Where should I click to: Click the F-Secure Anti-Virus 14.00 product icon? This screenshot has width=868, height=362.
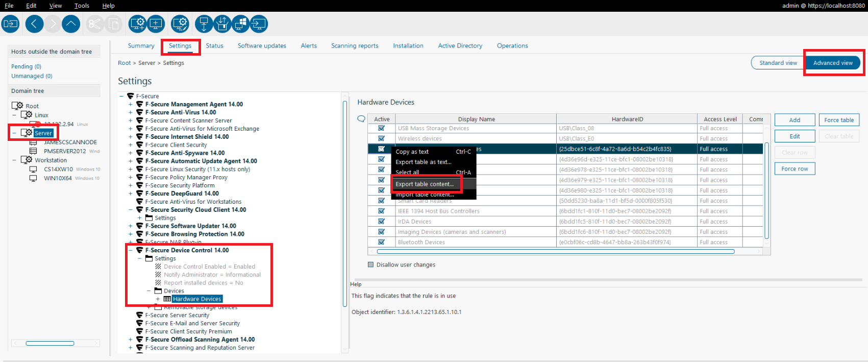[x=140, y=112]
